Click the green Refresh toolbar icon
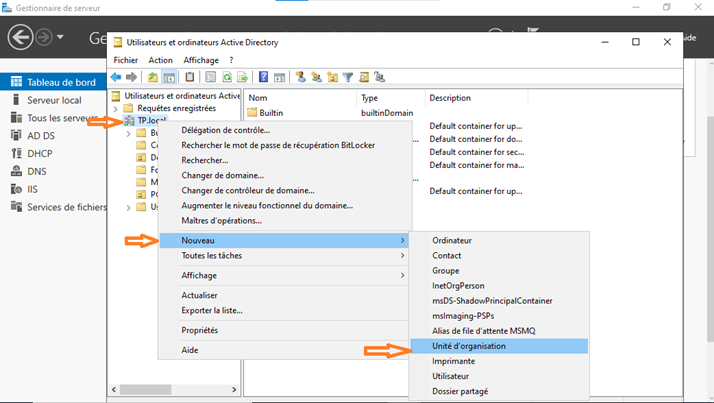 pyautogui.click(x=226, y=77)
